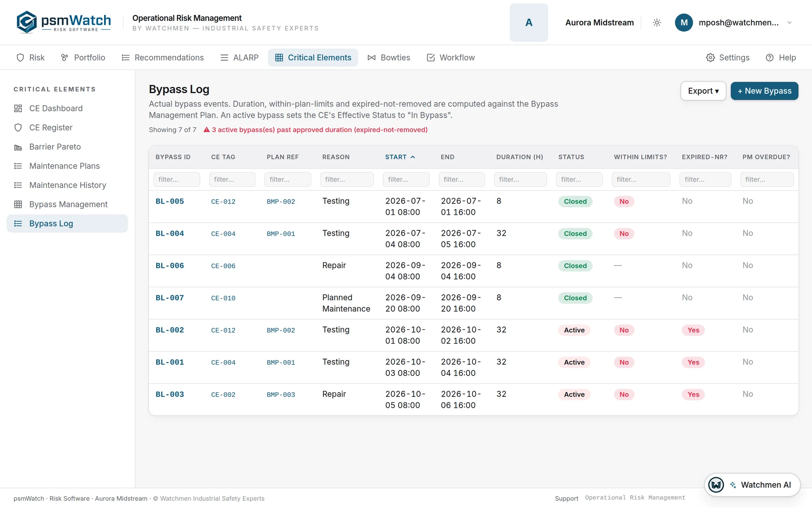
Task: Click the Maintenance History list icon
Action: pos(18,185)
